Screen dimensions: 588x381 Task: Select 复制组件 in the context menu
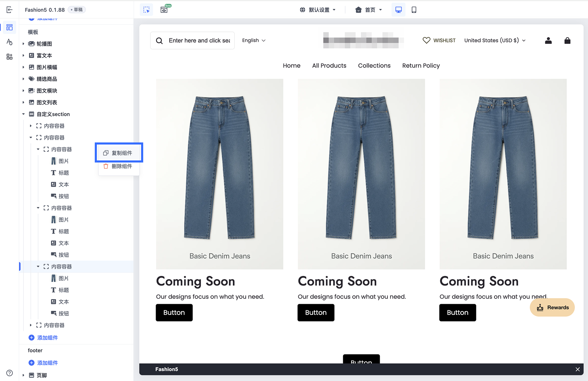[119, 153]
